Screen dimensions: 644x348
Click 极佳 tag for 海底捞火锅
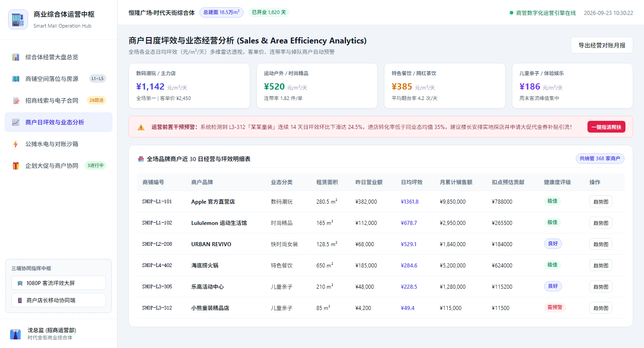click(x=552, y=265)
